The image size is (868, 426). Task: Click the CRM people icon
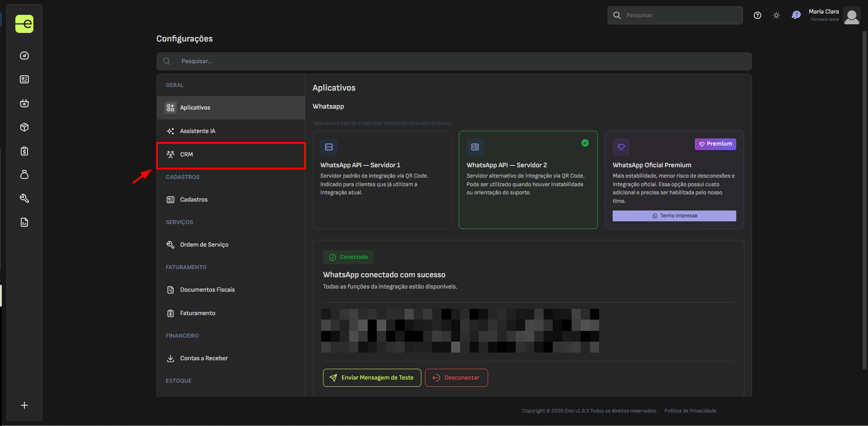click(x=171, y=155)
